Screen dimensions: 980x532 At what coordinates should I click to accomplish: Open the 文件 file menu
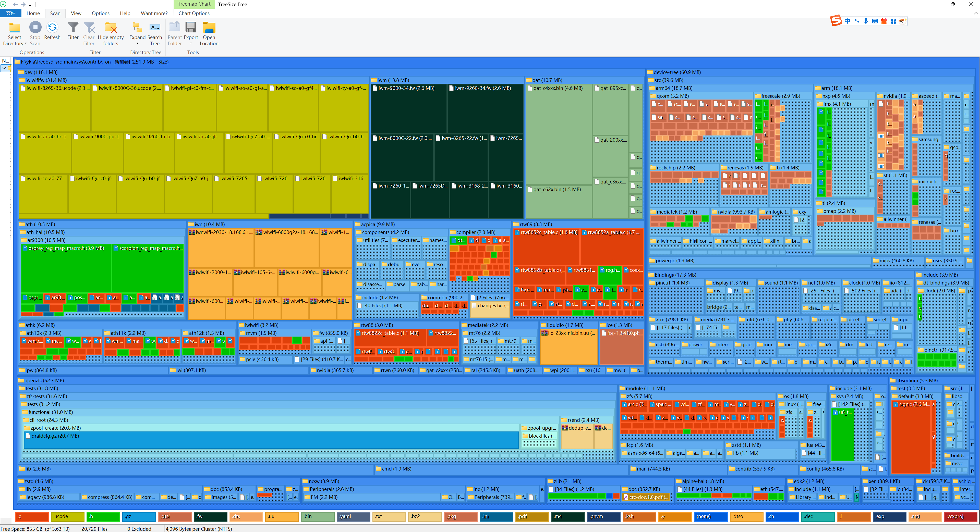click(11, 13)
